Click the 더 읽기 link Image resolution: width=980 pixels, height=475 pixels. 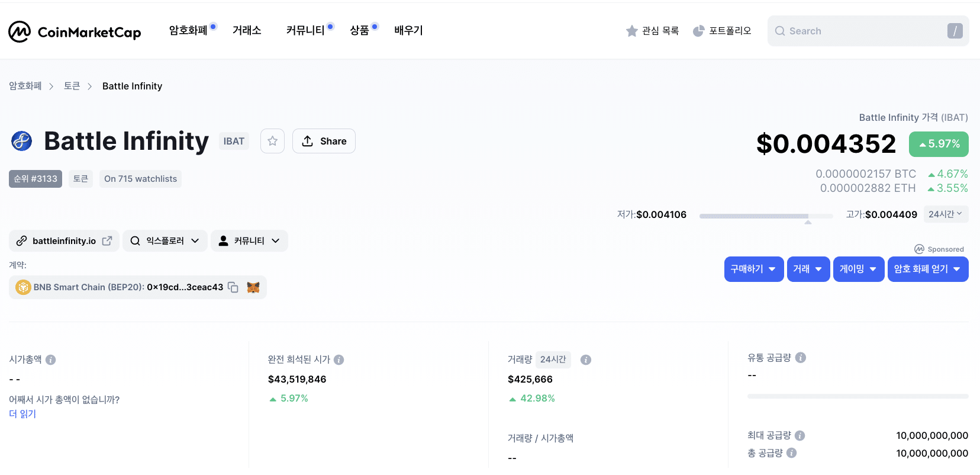(22, 414)
